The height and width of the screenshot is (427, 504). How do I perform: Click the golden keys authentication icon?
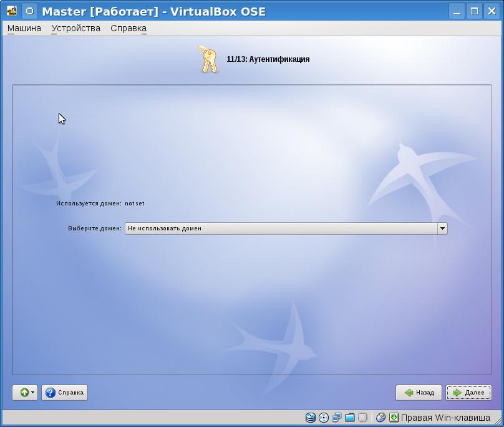click(x=208, y=59)
